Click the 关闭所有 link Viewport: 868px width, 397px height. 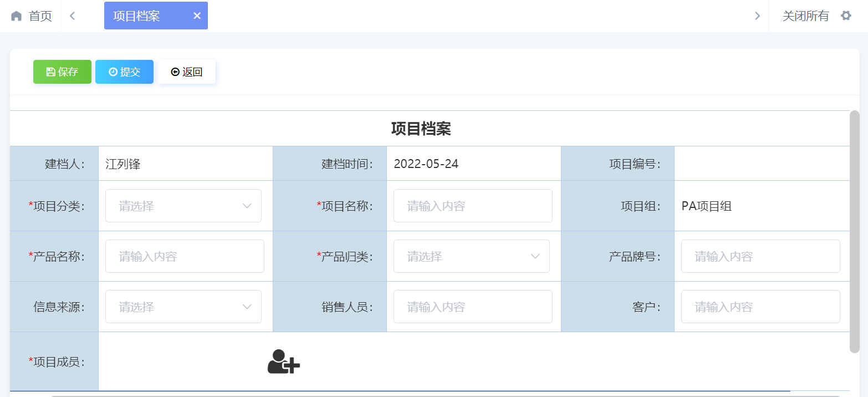coord(805,16)
